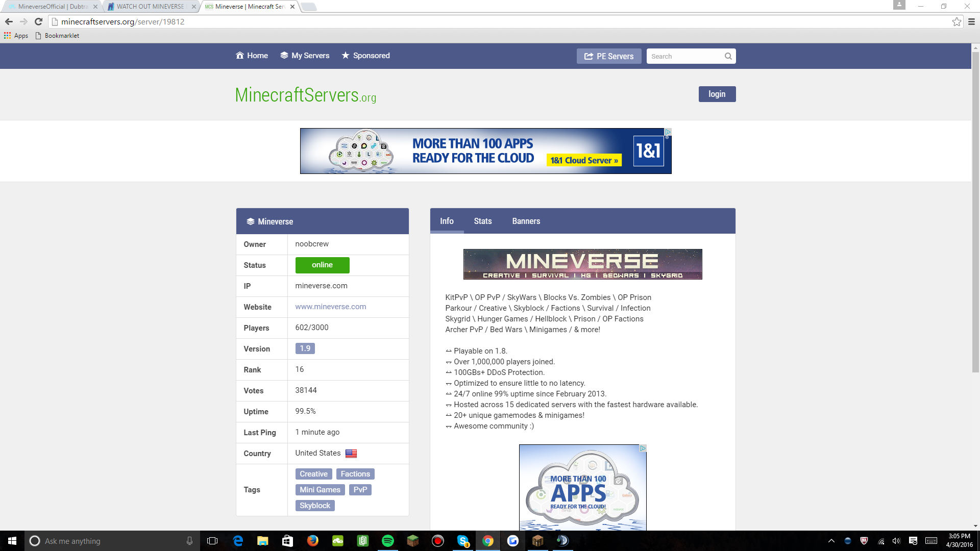Open the Apps grid shortcut
This screenshot has height=551, width=980.
(16, 36)
